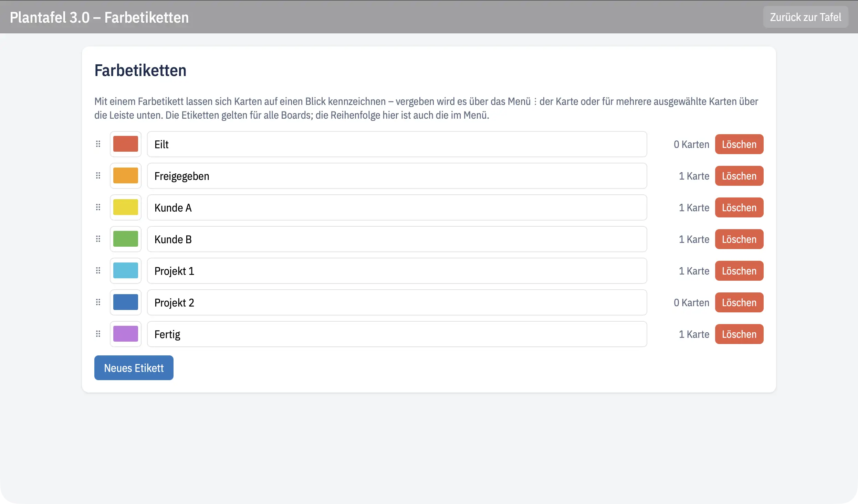Click the drag handle of the Projekt 2 row
The height and width of the screenshot is (504, 858).
[98, 302]
